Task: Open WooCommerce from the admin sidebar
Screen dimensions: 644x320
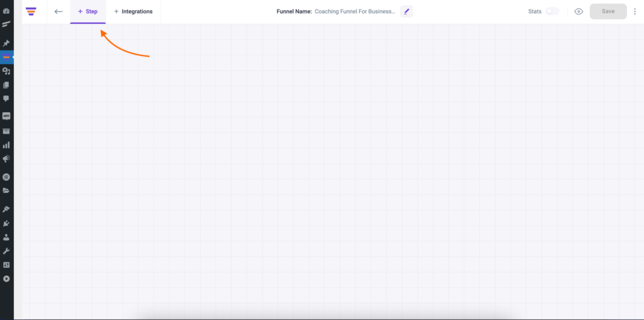Action: tap(6, 116)
